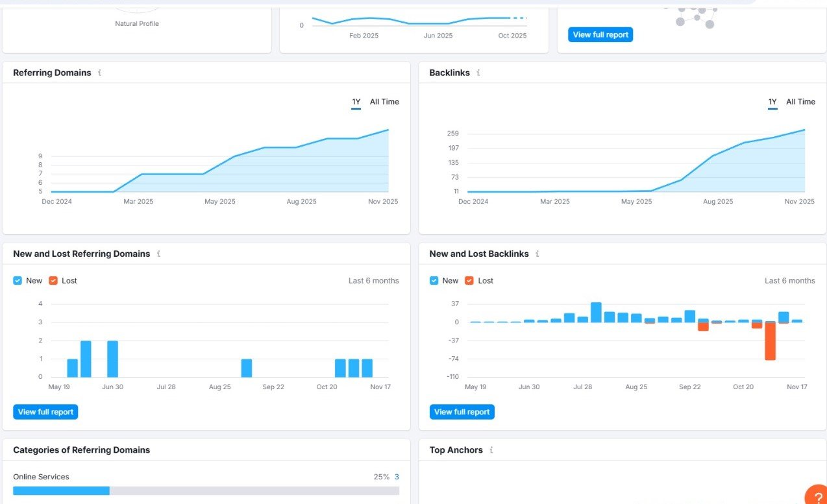Click info icon next to Referring Domains
This screenshot has height=504, width=827.
(99, 73)
